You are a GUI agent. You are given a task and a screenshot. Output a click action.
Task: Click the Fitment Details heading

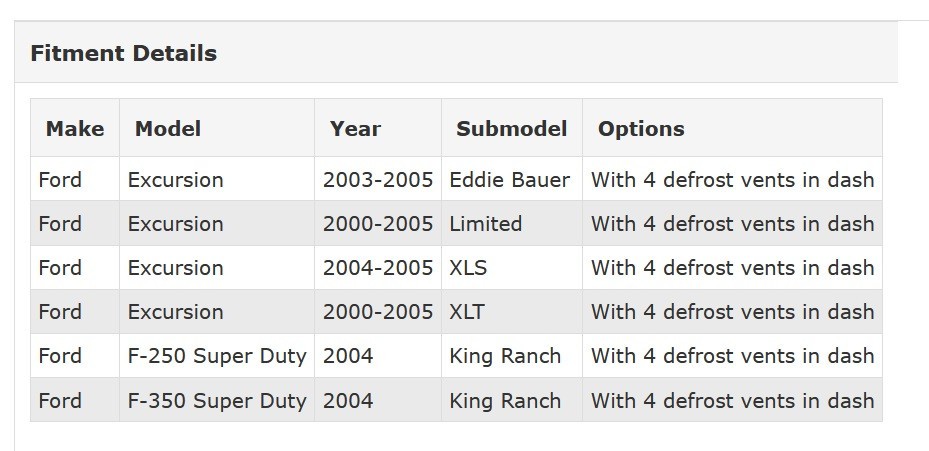coord(123,53)
